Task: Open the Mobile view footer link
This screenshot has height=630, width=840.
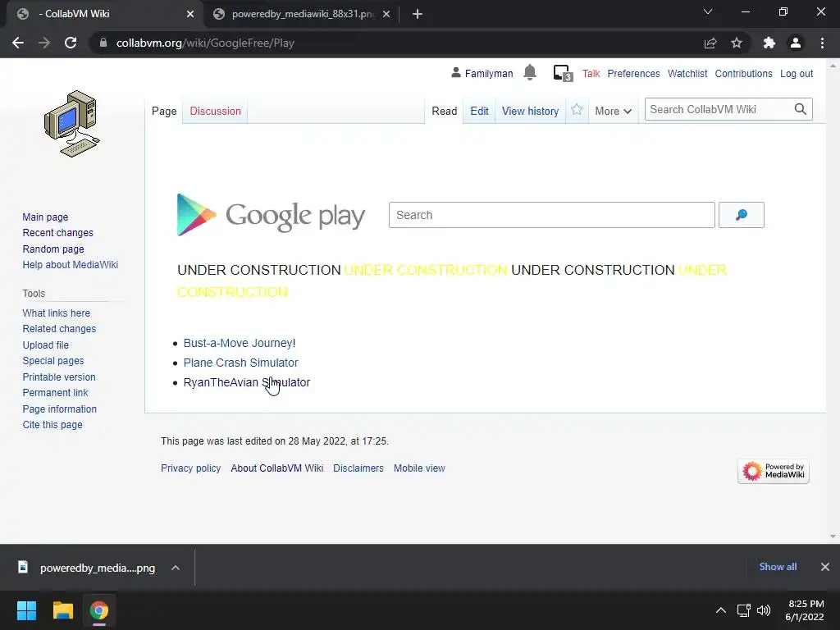Action: pos(419,468)
